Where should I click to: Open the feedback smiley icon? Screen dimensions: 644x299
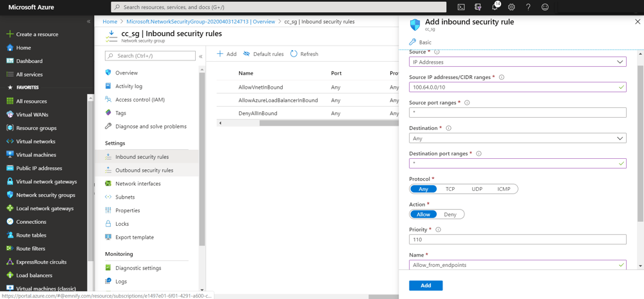[x=545, y=7]
